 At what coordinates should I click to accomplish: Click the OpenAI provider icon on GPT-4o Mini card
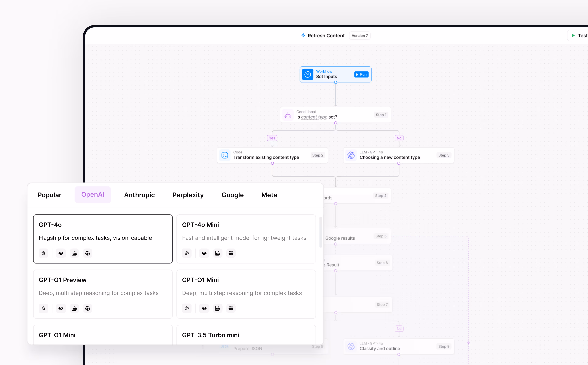click(x=187, y=253)
